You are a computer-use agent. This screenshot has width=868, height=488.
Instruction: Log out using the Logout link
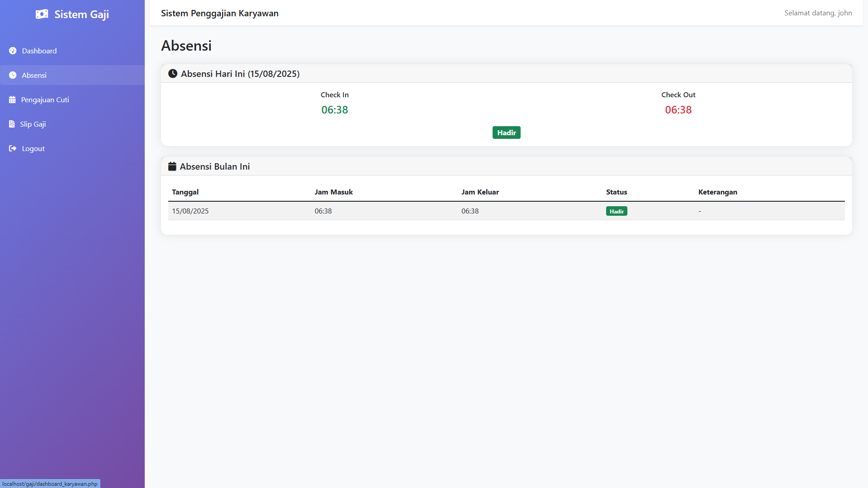[x=33, y=148]
